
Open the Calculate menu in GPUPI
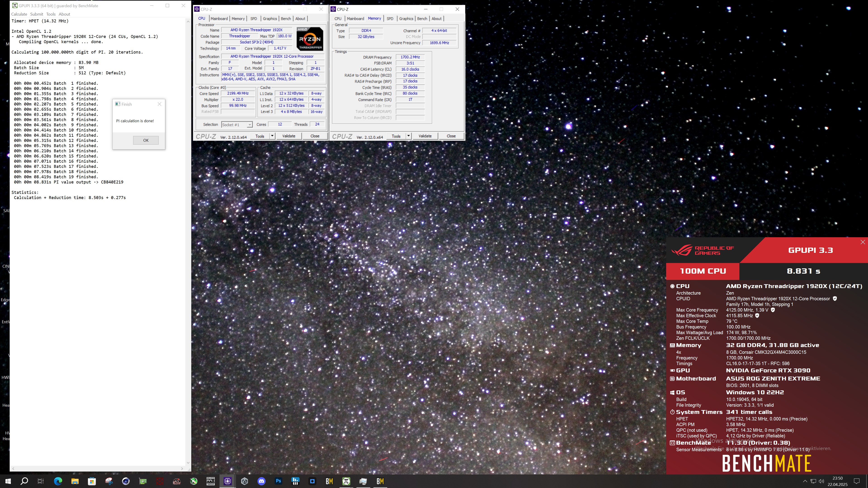(x=19, y=14)
